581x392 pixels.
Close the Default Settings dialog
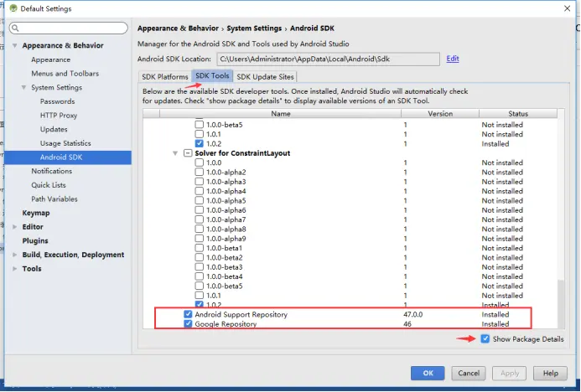568,8
